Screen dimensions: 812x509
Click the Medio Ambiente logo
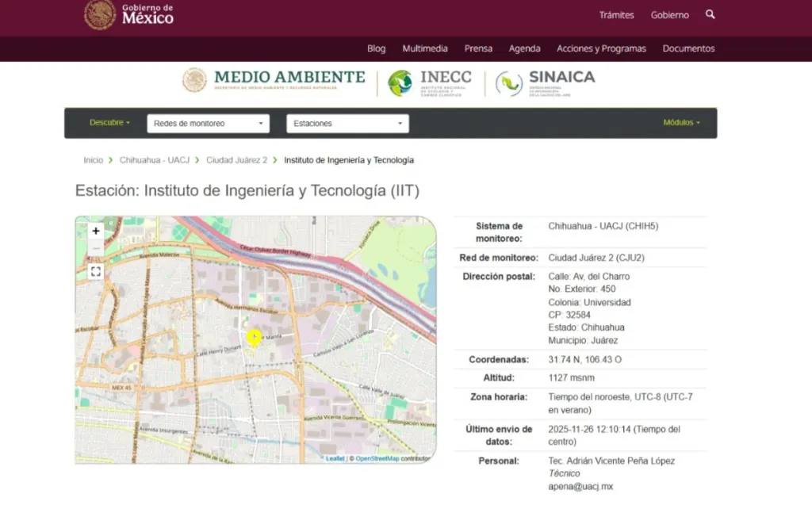(x=274, y=80)
